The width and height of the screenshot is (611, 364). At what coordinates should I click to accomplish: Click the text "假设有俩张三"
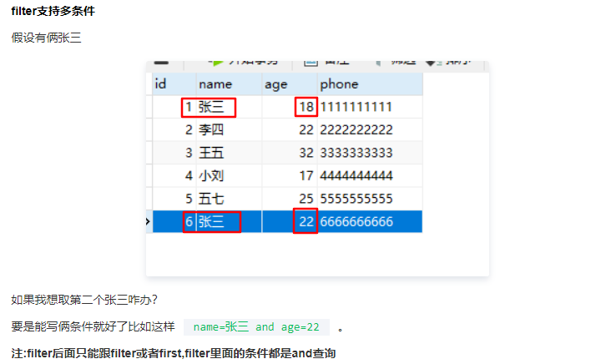pos(47,38)
